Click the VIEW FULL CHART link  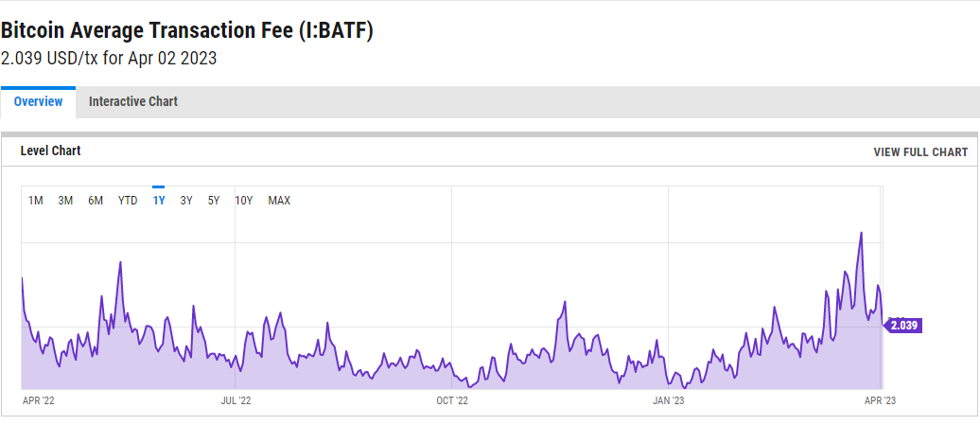point(920,151)
